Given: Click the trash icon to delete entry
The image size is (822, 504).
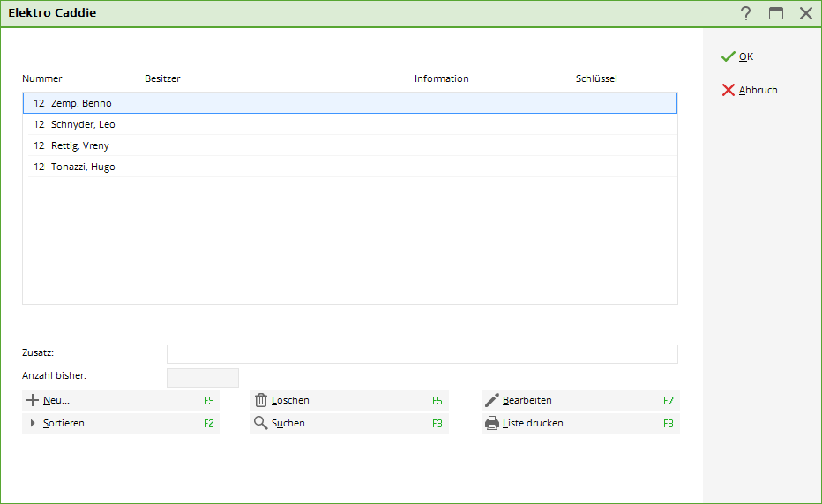Looking at the screenshot, I should [x=261, y=400].
